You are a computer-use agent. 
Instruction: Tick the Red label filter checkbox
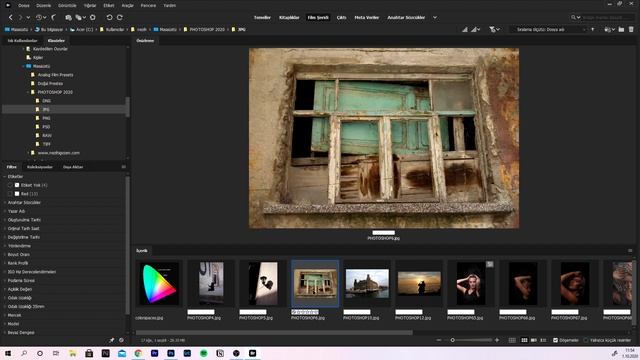tap(10, 194)
